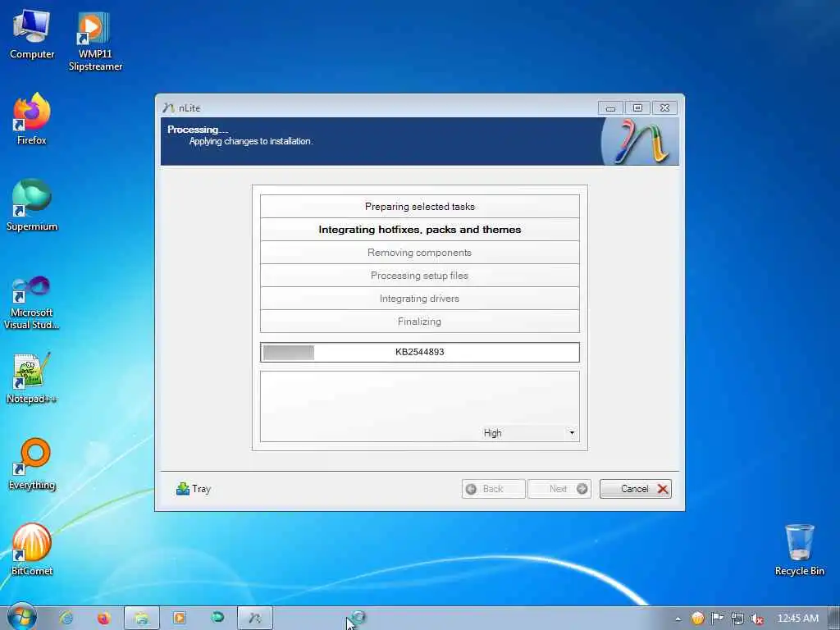Viewport: 840px width, 630px height.
Task: Minimize the nLite window
Action: (x=610, y=107)
